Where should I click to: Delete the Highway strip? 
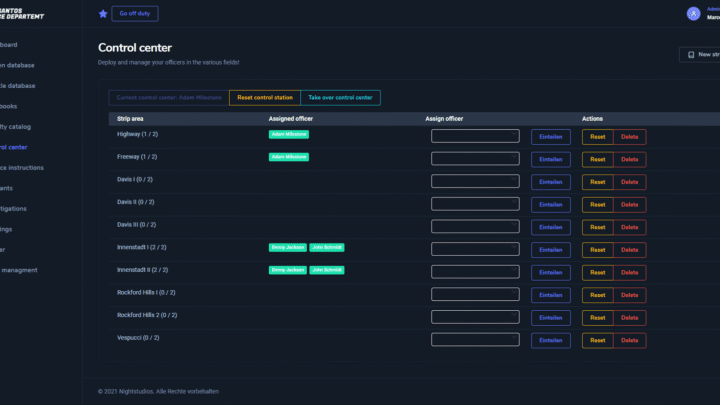pyautogui.click(x=630, y=137)
